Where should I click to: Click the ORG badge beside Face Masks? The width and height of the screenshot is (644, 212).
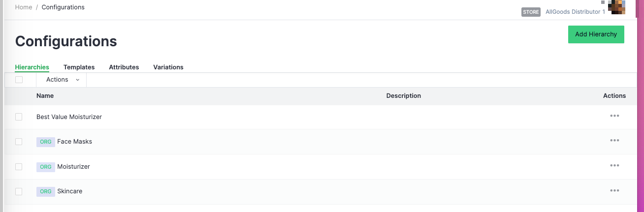pos(46,142)
